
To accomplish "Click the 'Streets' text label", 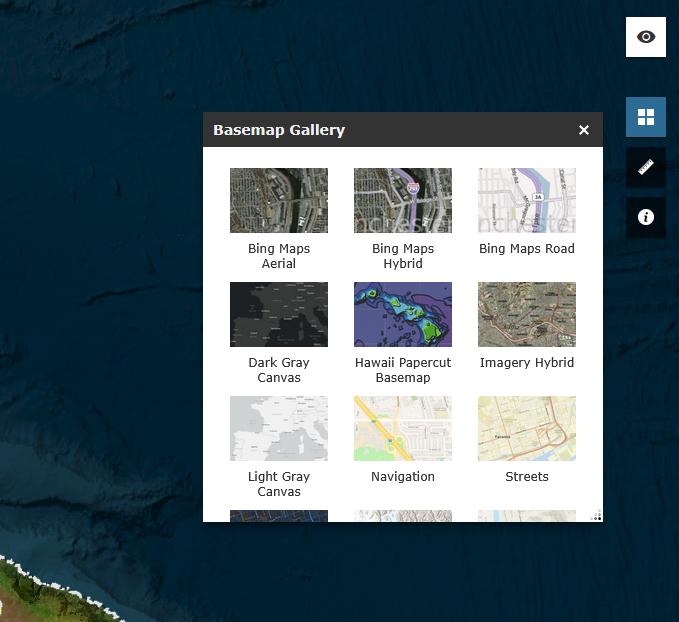I will [527, 477].
